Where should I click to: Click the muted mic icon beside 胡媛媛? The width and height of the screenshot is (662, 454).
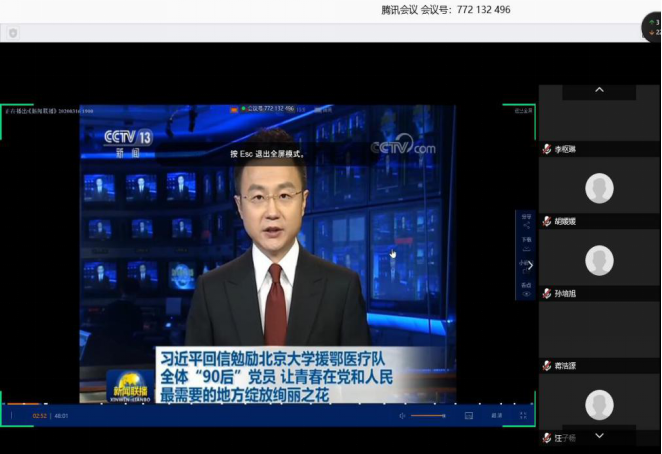pyautogui.click(x=547, y=221)
